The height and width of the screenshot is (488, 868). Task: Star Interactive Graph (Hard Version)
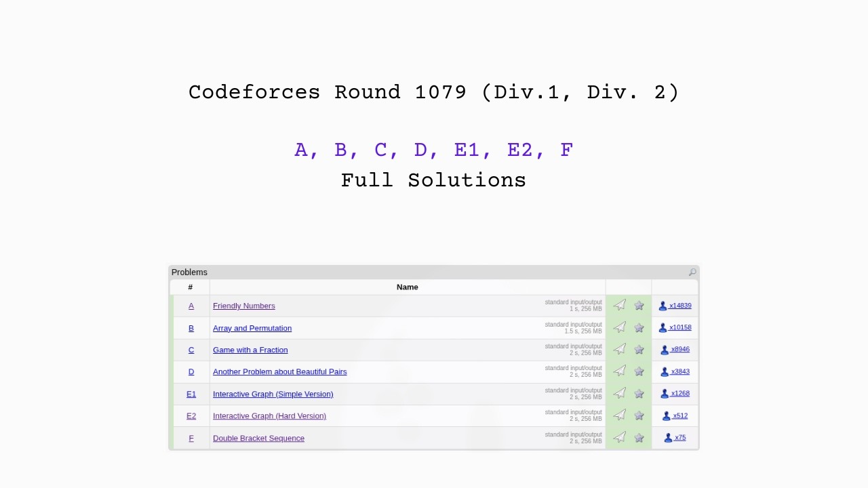pyautogui.click(x=639, y=415)
